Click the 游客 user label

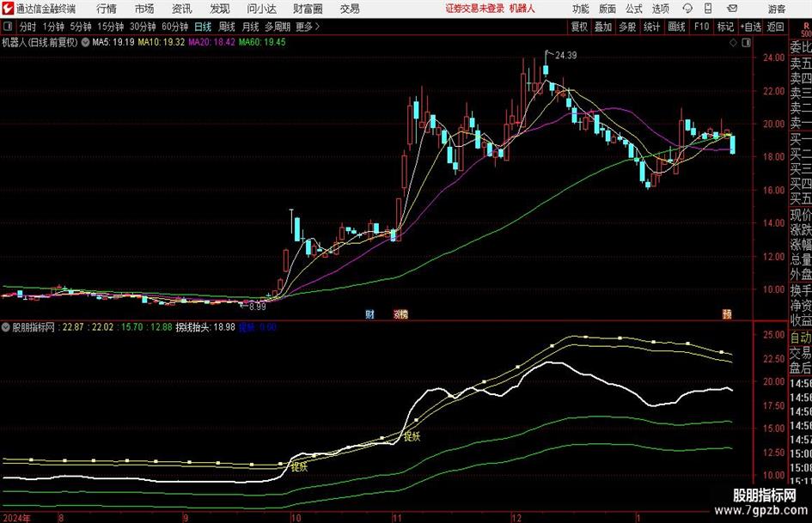(x=776, y=9)
